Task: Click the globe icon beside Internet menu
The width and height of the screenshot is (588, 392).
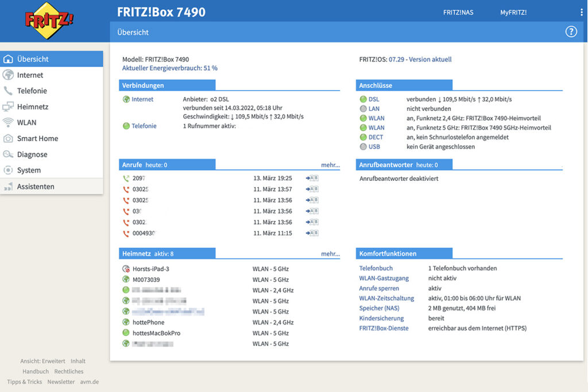Action: tap(8, 75)
